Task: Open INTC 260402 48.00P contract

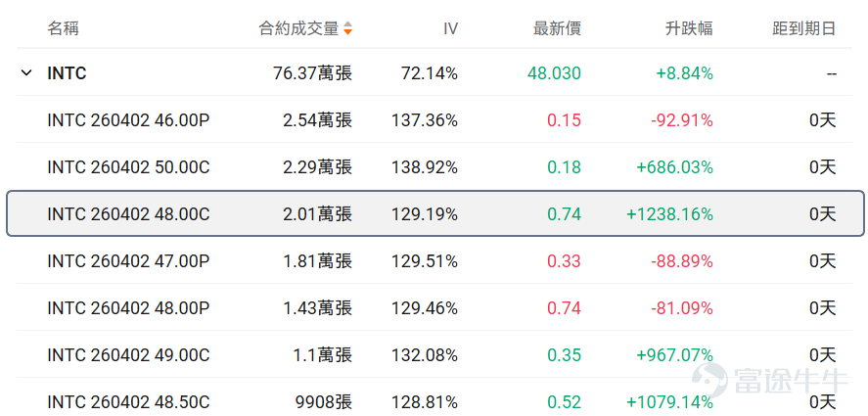Action: [128, 308]
